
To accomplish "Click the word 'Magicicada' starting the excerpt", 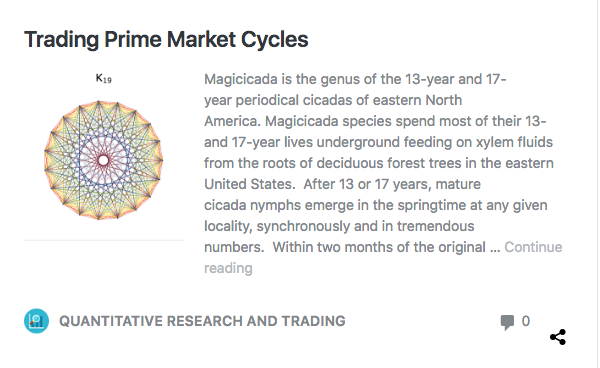I will click(x=240, y=80).
